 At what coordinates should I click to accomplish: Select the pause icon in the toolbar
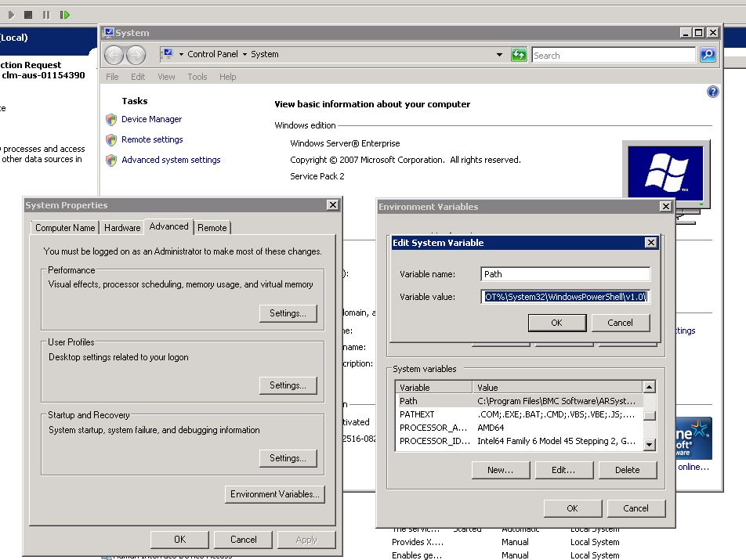click(45, 13)
